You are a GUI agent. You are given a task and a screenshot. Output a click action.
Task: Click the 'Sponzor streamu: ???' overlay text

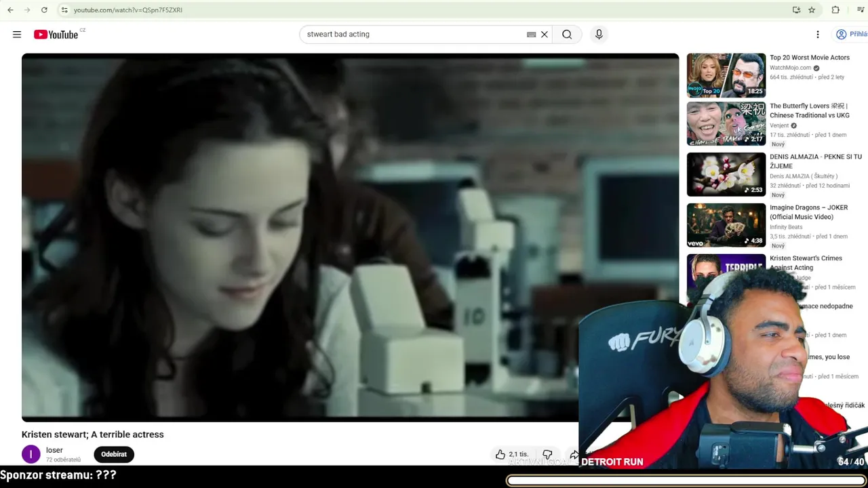[58, 475]
